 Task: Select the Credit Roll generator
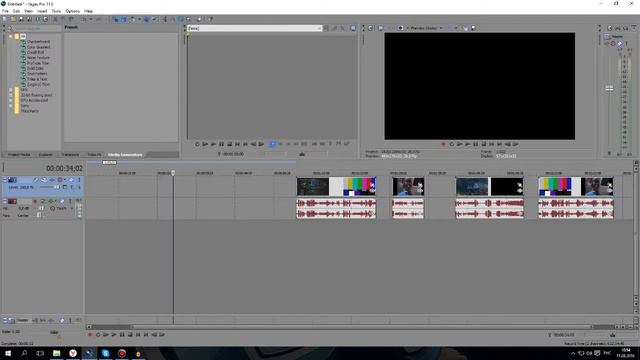[36, 52]
